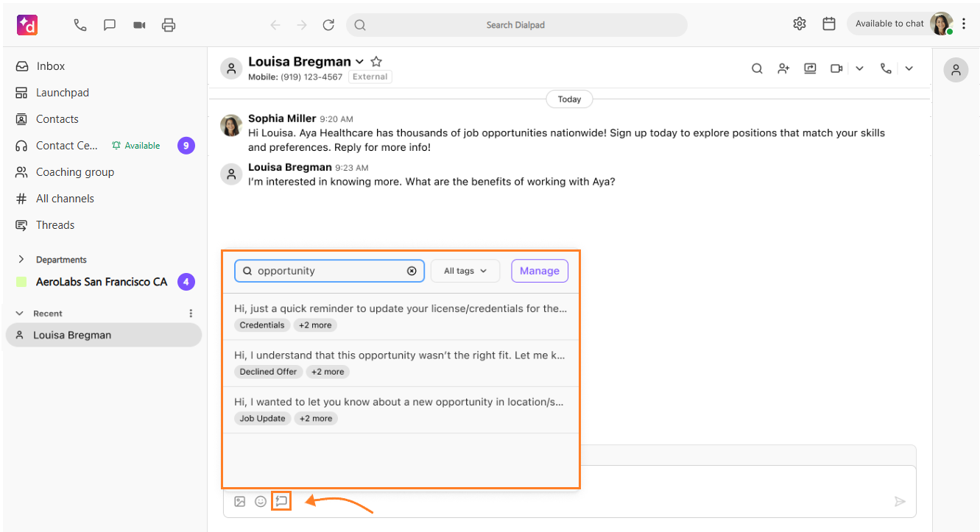The height and width of the screenshot is (532, 980).
Task: Favorite Louisa Bregman with star icon
Action: (376, 61)
